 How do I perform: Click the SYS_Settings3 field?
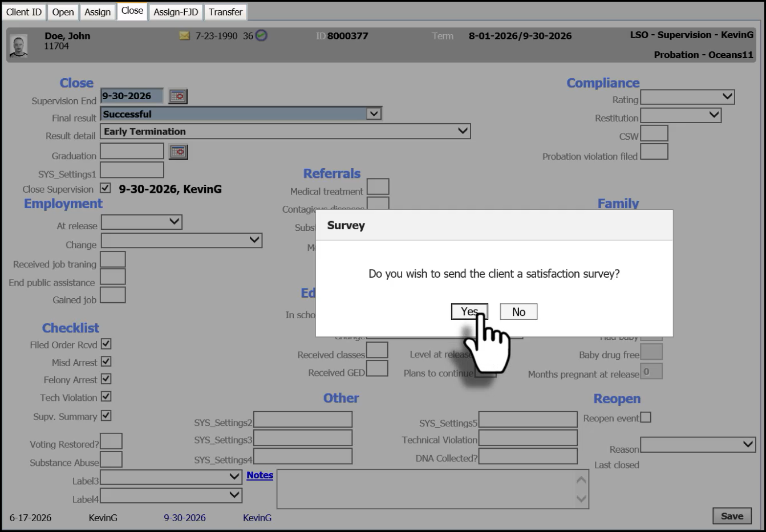point(303,437)
